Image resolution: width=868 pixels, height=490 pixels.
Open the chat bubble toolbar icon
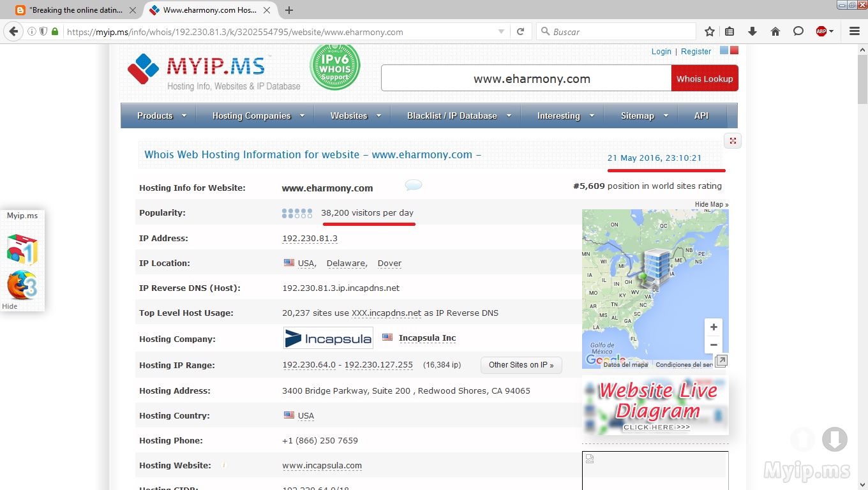798,31
